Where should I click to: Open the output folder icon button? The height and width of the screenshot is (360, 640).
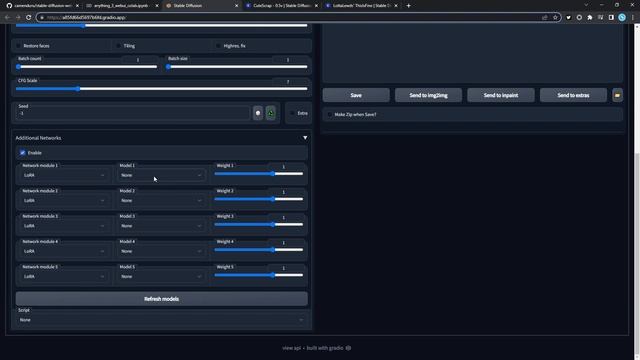click(x=617, y=95)
